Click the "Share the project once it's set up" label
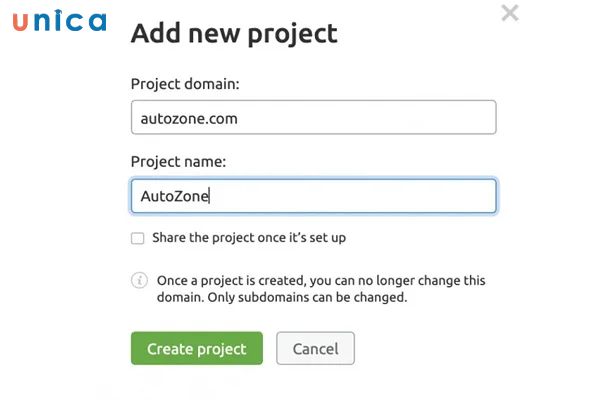Viewport: 600px width, 400px height. pyautogui.click(x=249, y=239)
